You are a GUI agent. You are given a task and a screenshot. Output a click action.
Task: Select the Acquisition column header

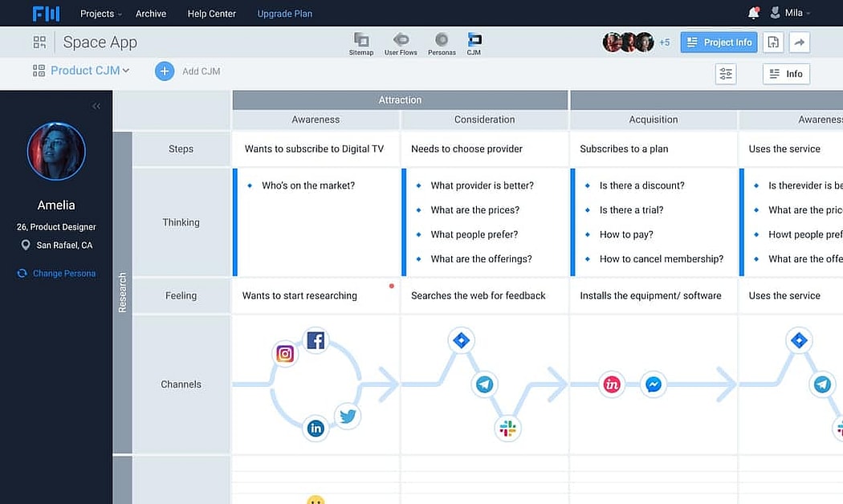(654, 120)
